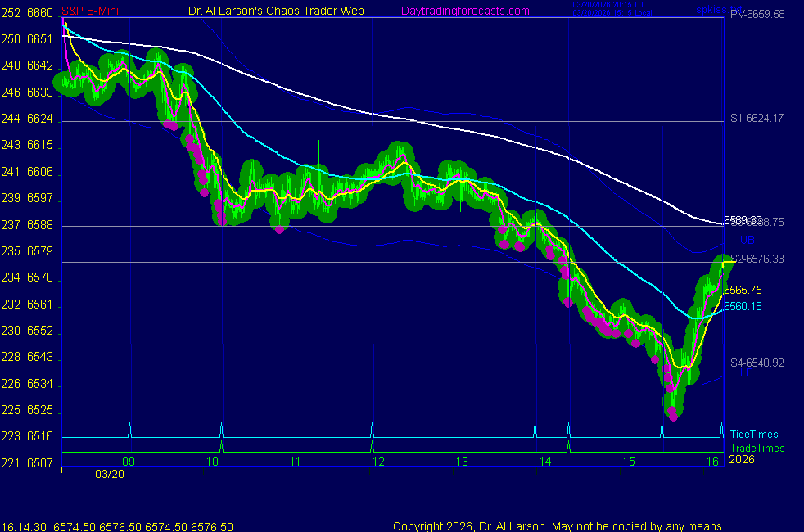Click the UB upper band label
Viewport: 804px width, 532px height.
(x=747, y=240)
